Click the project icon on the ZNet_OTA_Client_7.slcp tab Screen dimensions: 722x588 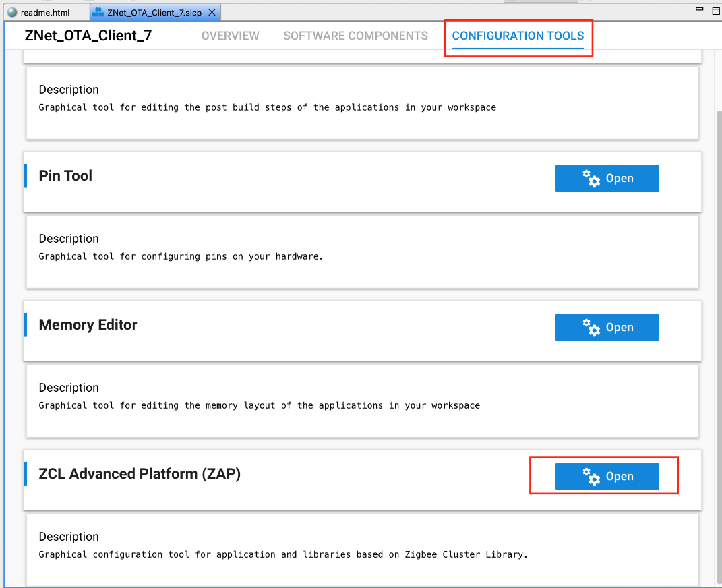(98, 12)
